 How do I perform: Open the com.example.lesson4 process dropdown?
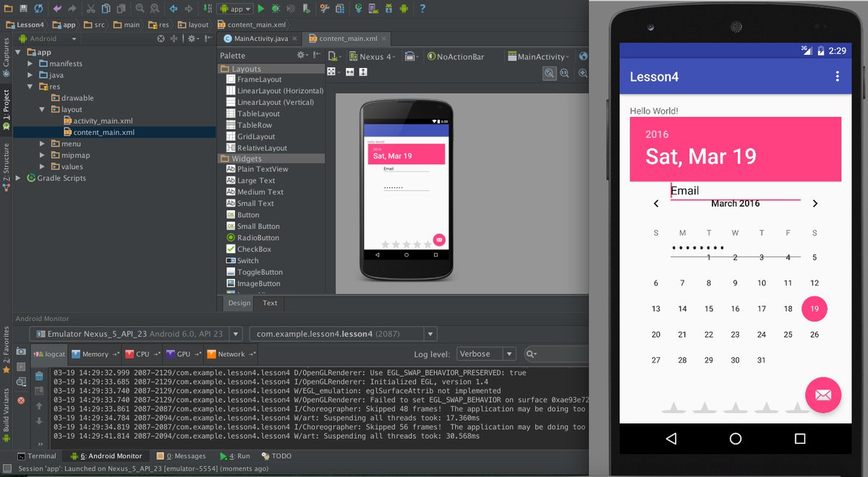click(343, 334)
